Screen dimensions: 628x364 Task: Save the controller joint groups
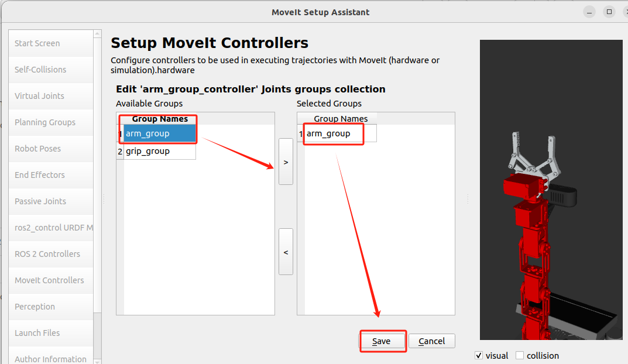point(381,341)
